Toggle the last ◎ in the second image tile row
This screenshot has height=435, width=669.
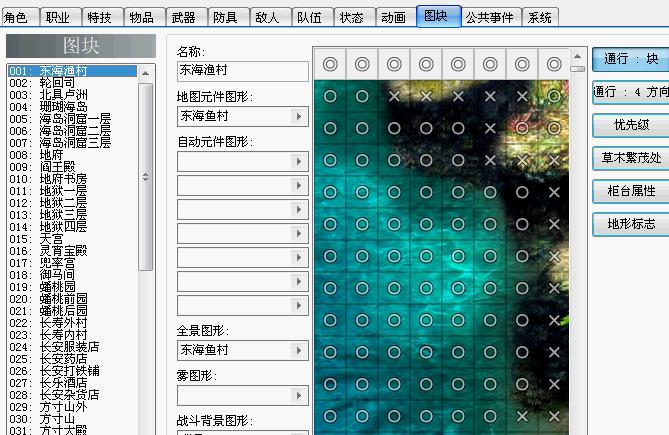pos(554,128)
